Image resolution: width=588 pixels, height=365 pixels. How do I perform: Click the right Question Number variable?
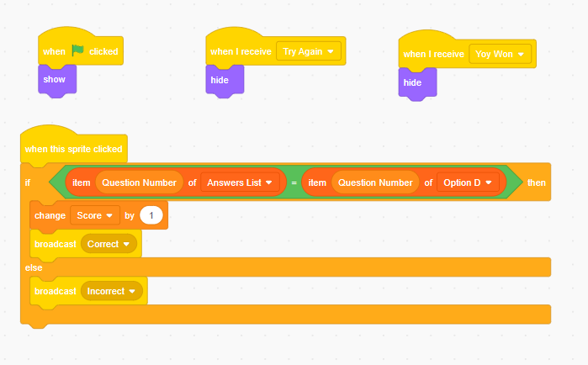375,182
